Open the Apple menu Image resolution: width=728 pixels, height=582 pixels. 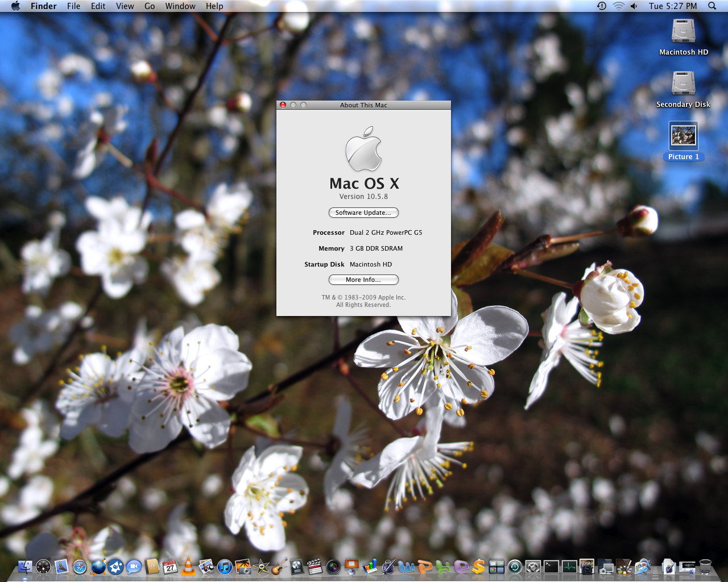tap(15, 6)
